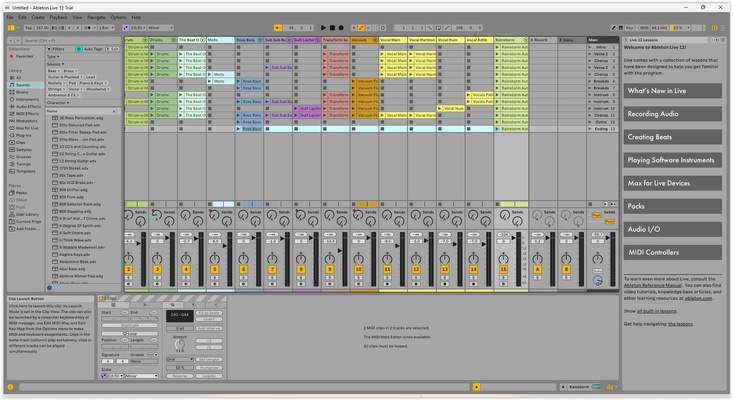
Task: Open the Create menu
Action: (38, 18)
